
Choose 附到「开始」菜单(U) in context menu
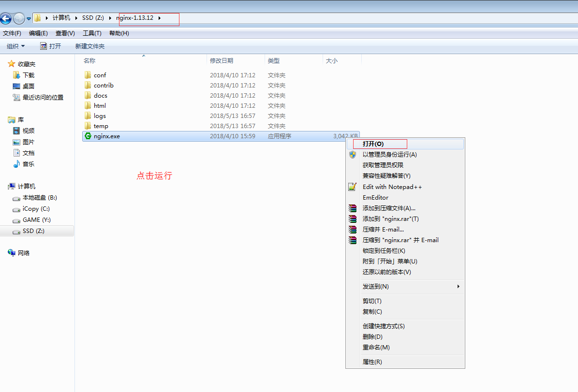coord(405,261)
